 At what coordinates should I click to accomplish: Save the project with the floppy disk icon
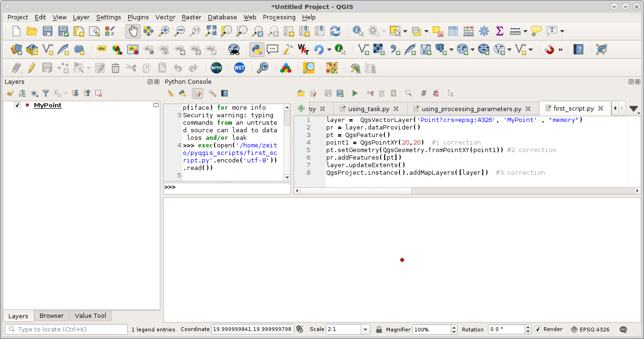point(48,31)
